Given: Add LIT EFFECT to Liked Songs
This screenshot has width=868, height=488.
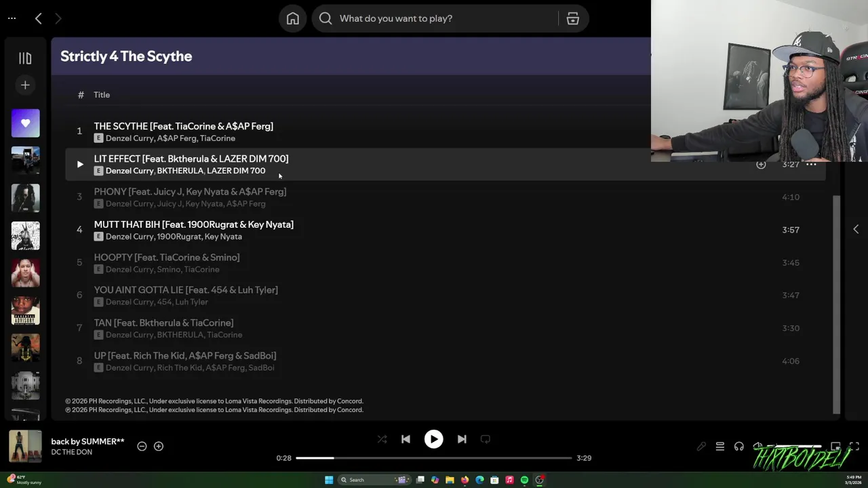Looking at the screenshot, I should 761,164.
